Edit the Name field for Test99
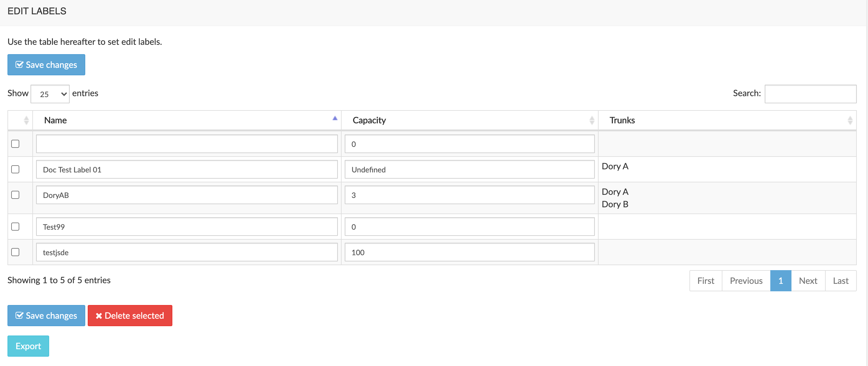This screenshot has height=366, width=868. pos(187,227)
